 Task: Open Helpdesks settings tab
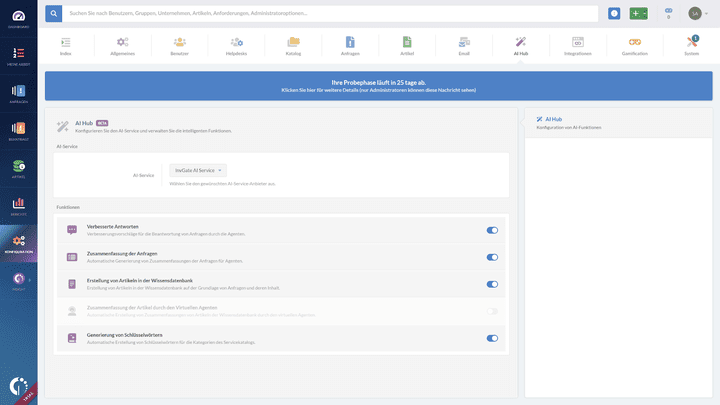(236, 46)
